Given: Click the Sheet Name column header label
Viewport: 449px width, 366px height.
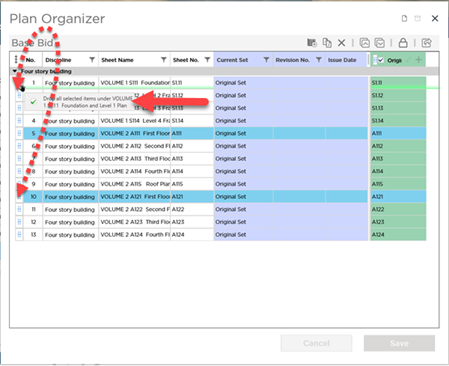Looking at the screenshot, I should 117,60.
